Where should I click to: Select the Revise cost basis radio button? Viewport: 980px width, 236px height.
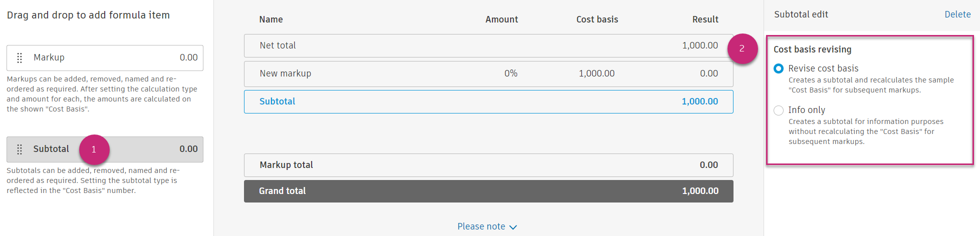click(x=779, y=68)
